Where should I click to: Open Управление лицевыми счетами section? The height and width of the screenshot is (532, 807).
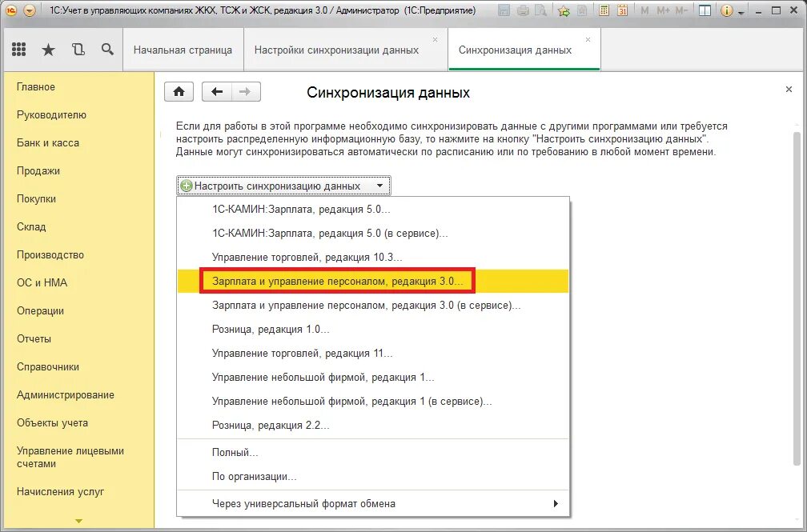pos(70,457)
